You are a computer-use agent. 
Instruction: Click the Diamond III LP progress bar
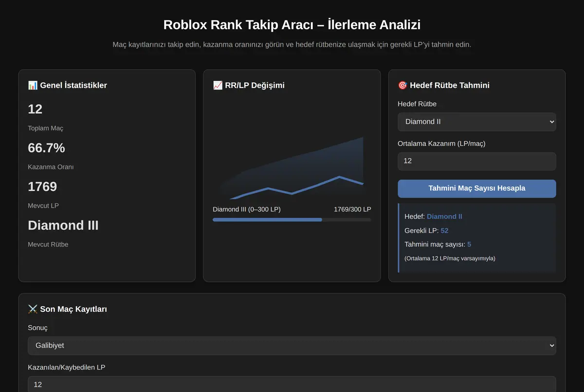[292, 220]
